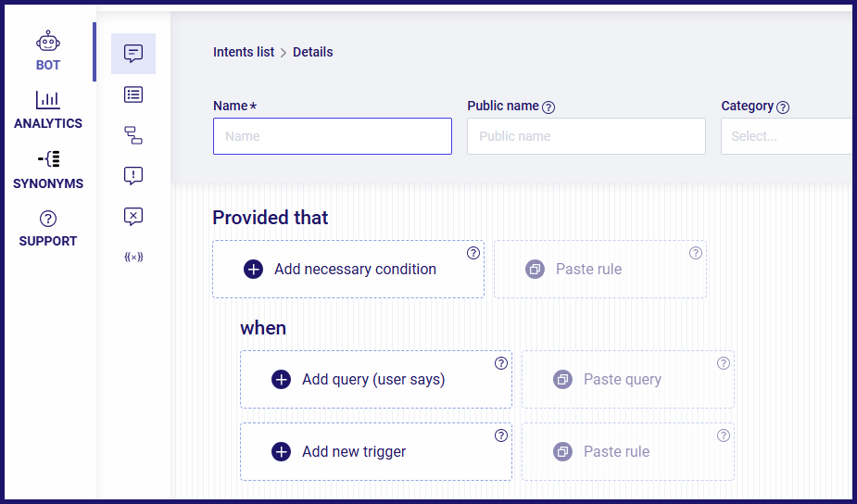Click the help icon next to Category
This screenshot has width=857, height=504.
click(783, 107)
